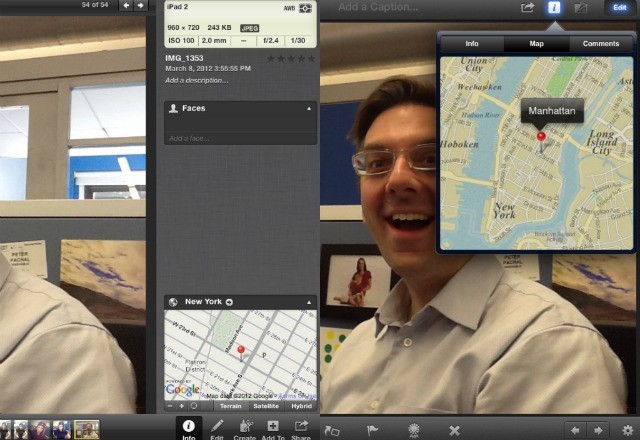The height and width of the screenshot is (440, 640).
Task: Rate the photo two stars
Action: coord(280,59)
